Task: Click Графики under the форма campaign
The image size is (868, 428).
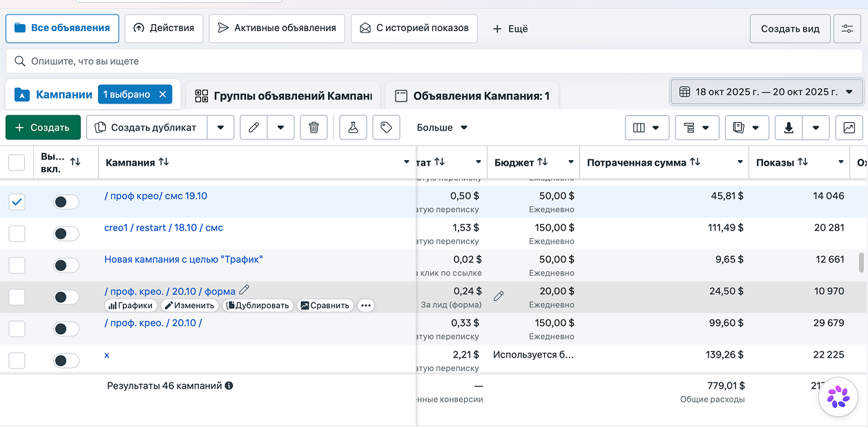Action: point(131,305)
